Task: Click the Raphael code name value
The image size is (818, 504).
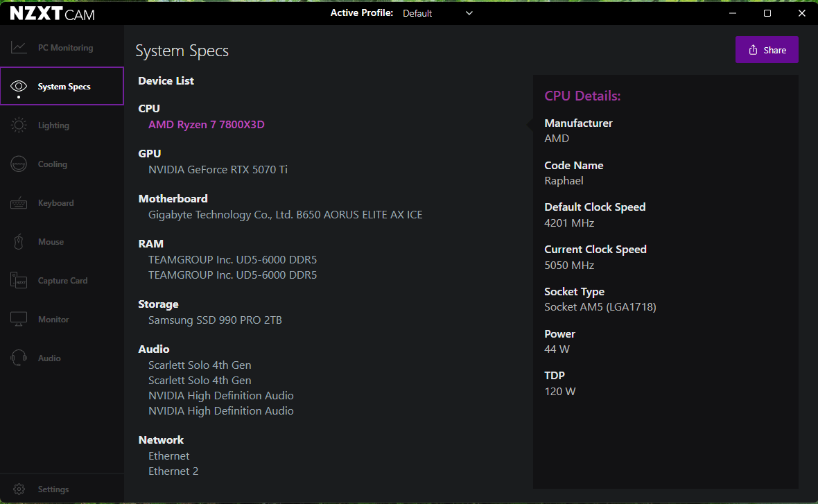Action: click(x=564, y=181)
